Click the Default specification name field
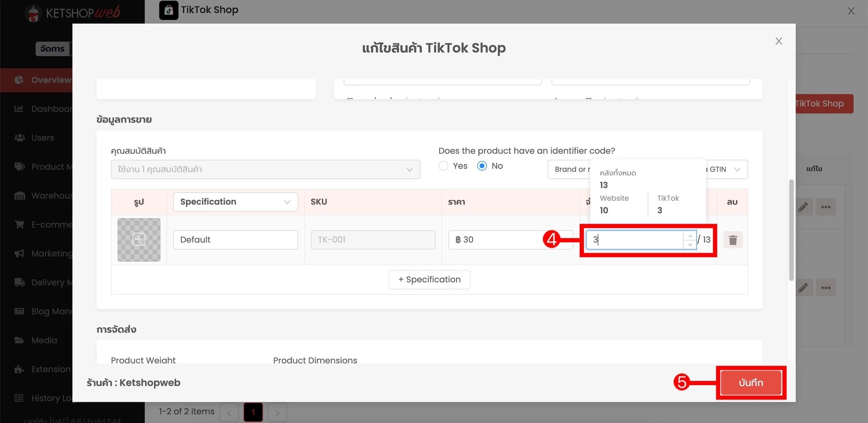The width and height of the screenshot is (868, 423). tap(235, 240)
